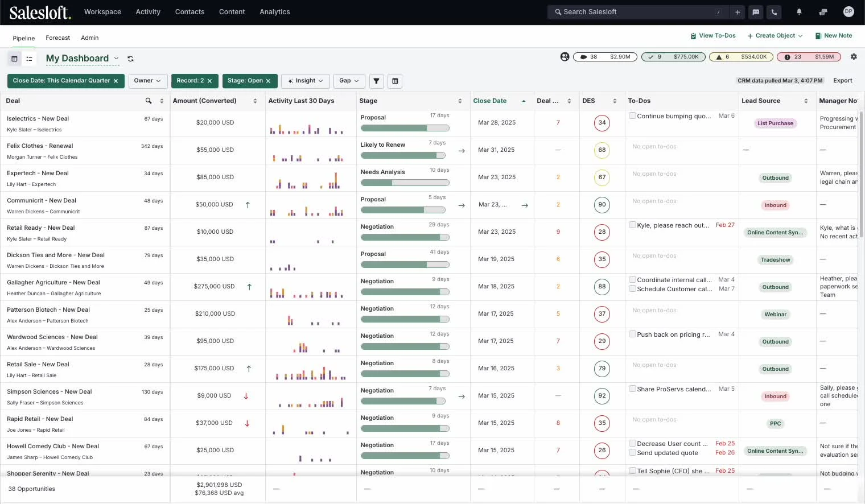Click New Note
865x504 pixels.
pos(834,36)
